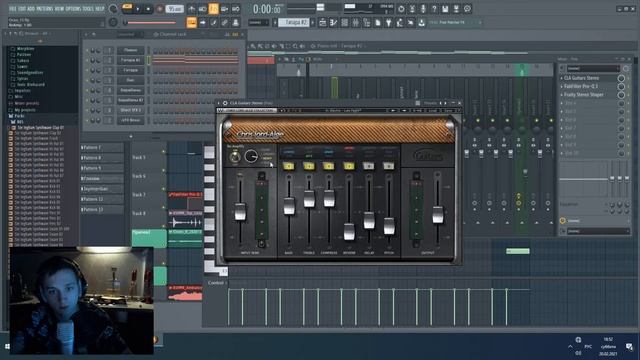
Task: Disable Fruity Stereo Shaper slot enable knob
Action: point(621,94)
